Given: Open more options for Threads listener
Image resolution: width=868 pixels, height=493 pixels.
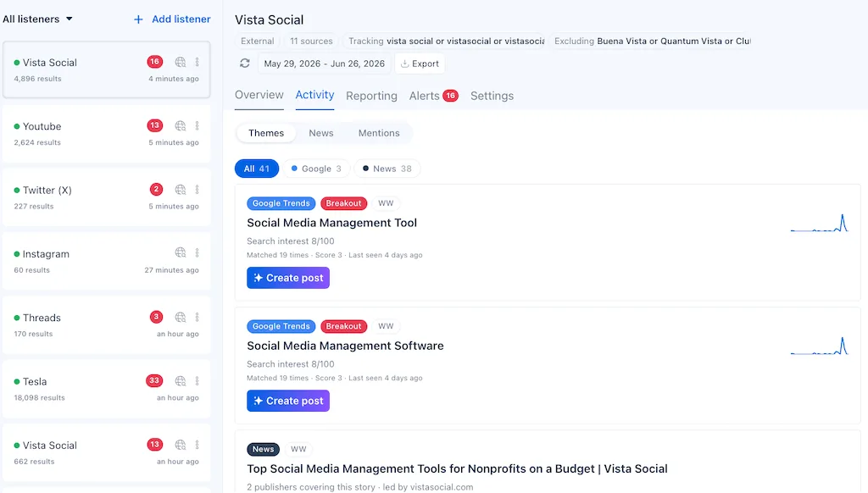Looking at the screenshot, I should point(197,317).
